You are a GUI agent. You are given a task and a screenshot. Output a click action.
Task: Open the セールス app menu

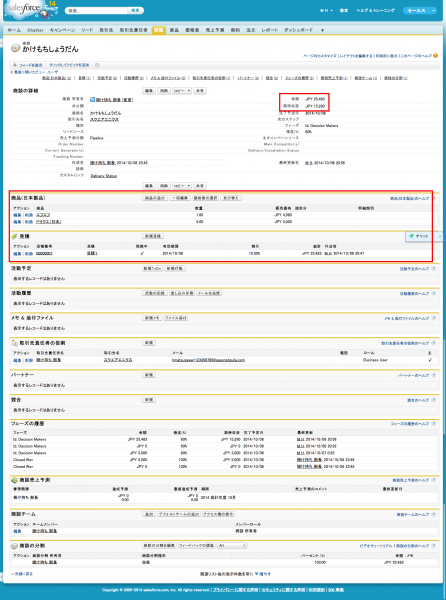pos(420,11)
